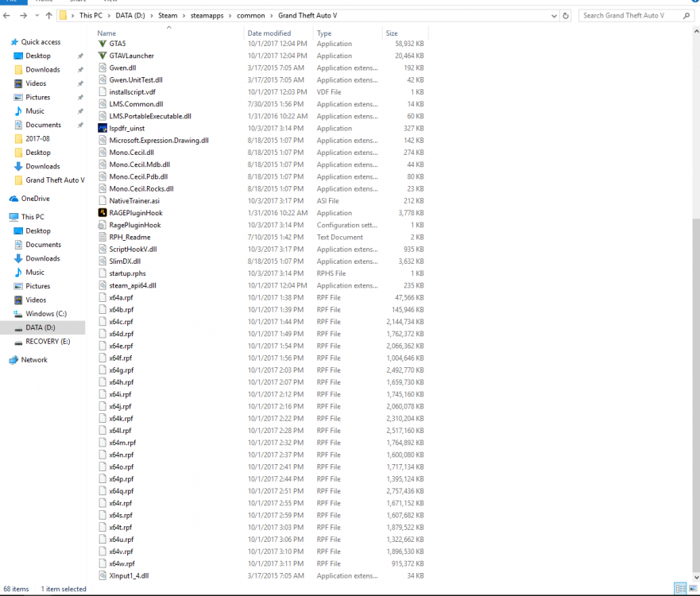Open address bar history dropdown
This screenshot has height=596, width=700.
(x=554, y=16)
